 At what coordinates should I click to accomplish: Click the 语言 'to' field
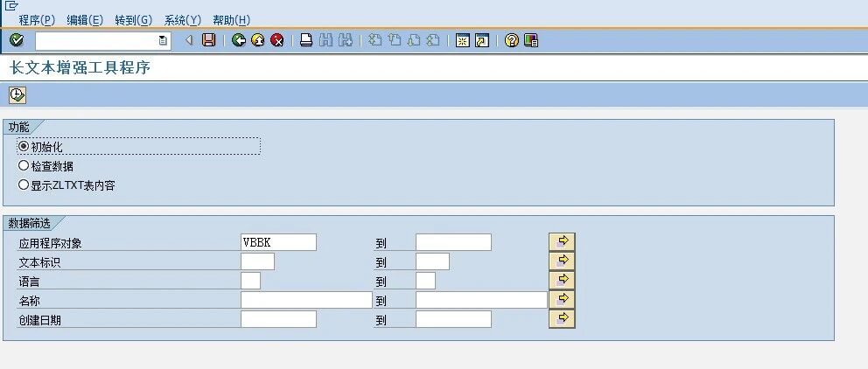(426, 281)
